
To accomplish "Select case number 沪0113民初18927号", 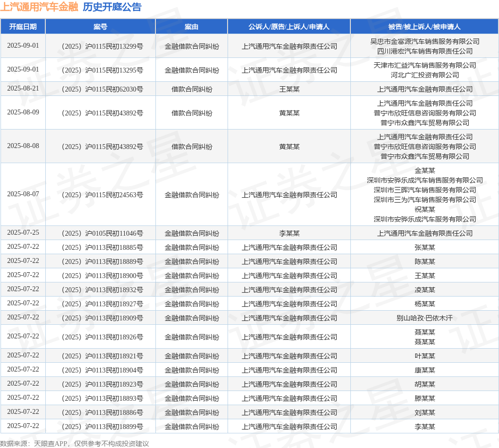I will pyautogui.click(x=102, y=304).
